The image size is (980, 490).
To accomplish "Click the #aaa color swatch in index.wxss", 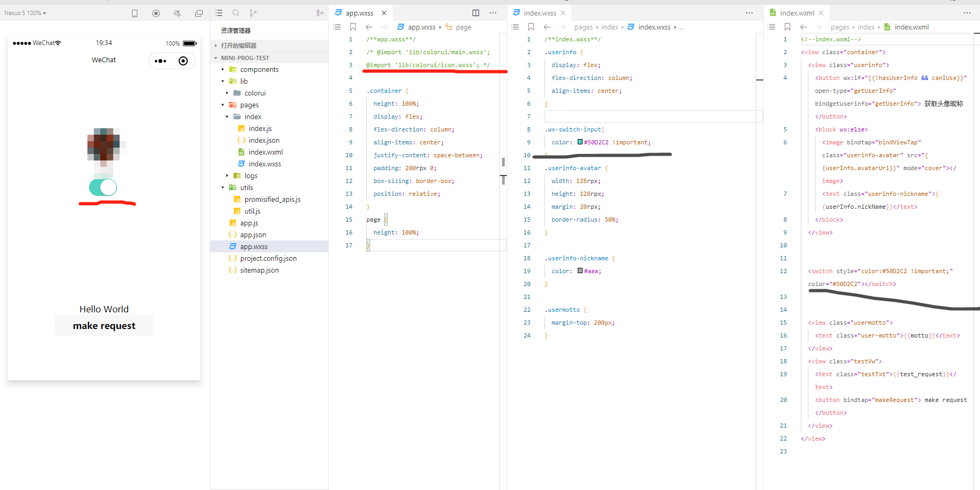I will [580, 271].
